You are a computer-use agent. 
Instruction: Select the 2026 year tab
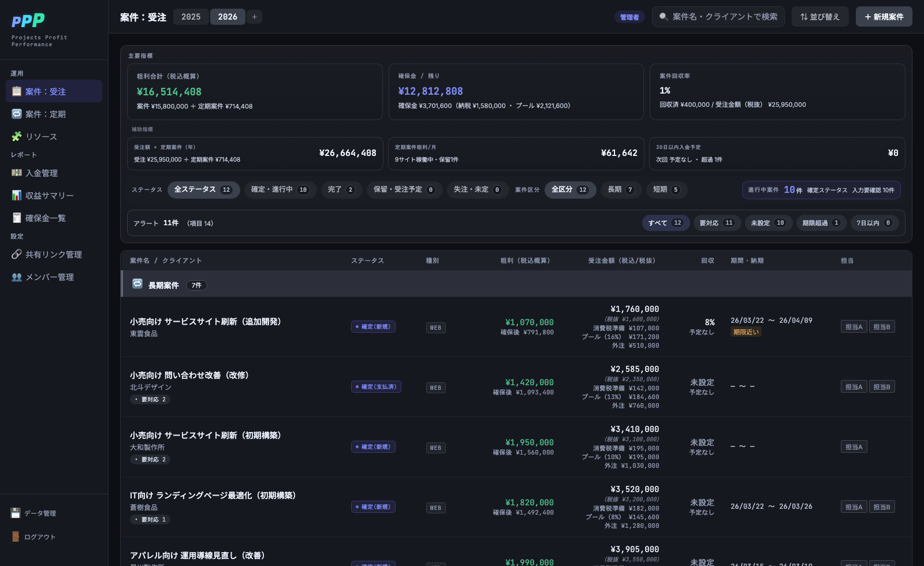click(228, 17)
